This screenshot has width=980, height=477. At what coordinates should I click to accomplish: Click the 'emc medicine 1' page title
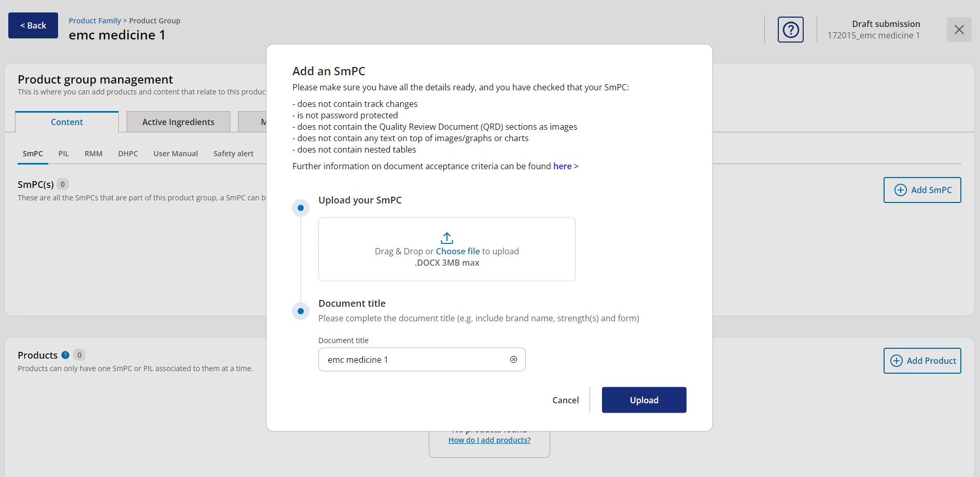[117, 35]
